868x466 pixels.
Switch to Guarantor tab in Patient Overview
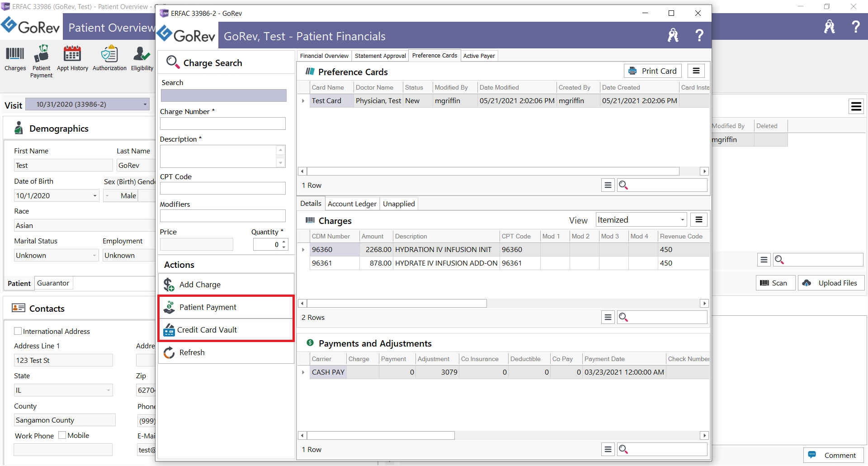53,283
